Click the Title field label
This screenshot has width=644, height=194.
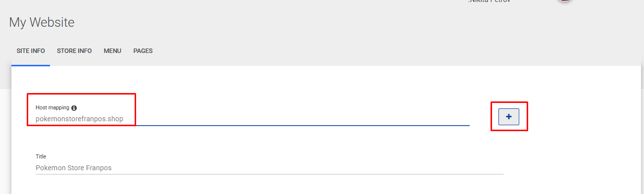pos(41,156)
